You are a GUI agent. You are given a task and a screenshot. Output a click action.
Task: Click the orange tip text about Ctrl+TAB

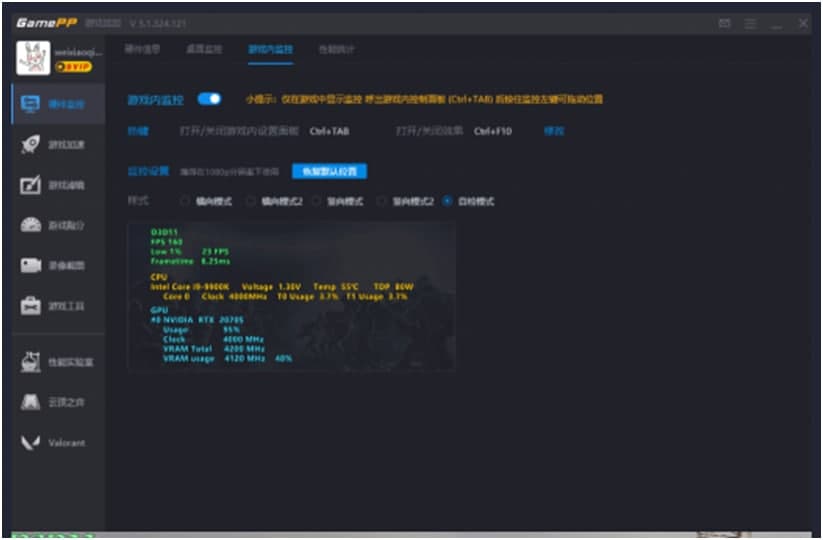(424, 99)
